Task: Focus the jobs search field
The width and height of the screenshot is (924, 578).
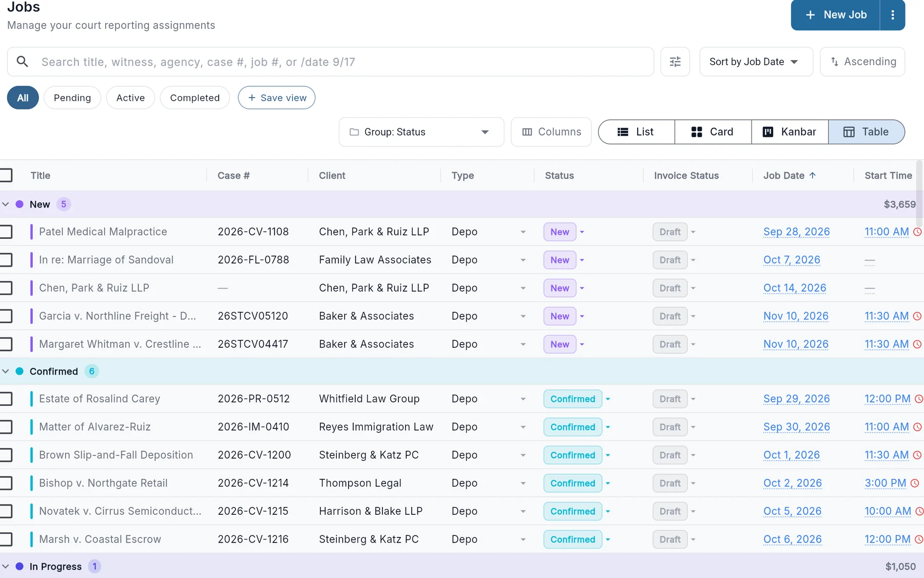Action: (x=331, y=62)
